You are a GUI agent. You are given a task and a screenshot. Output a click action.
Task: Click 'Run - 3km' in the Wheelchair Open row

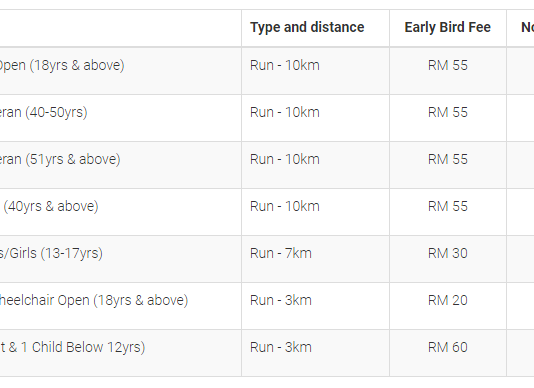pos(281,300)
